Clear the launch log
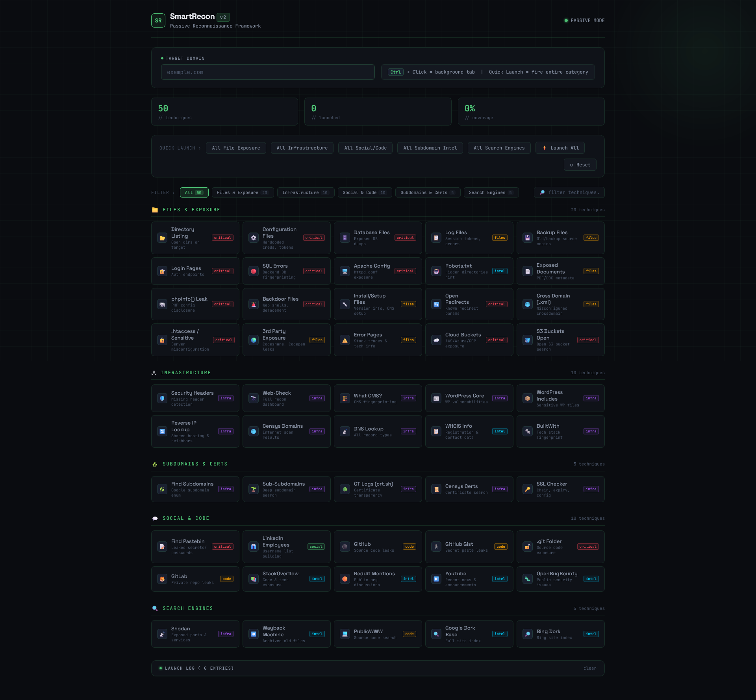Screen dimensions: 756x700 590,668
